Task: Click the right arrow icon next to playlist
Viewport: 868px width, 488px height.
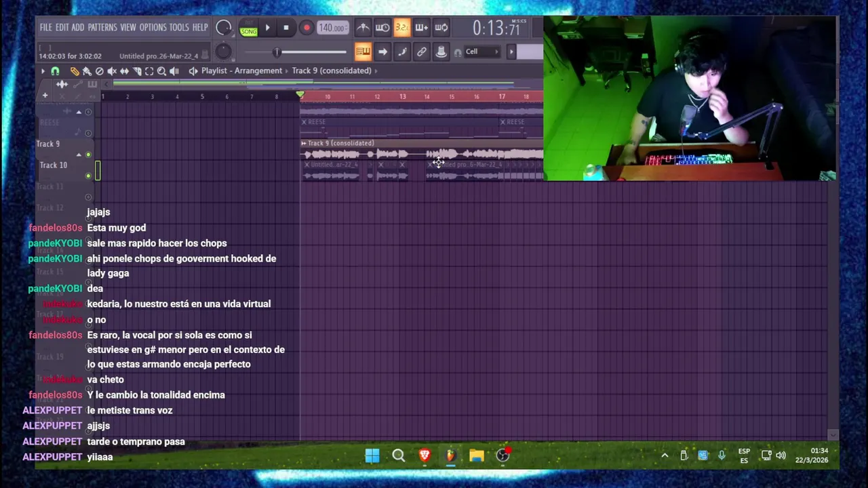Action: click(x=382, y=52)
